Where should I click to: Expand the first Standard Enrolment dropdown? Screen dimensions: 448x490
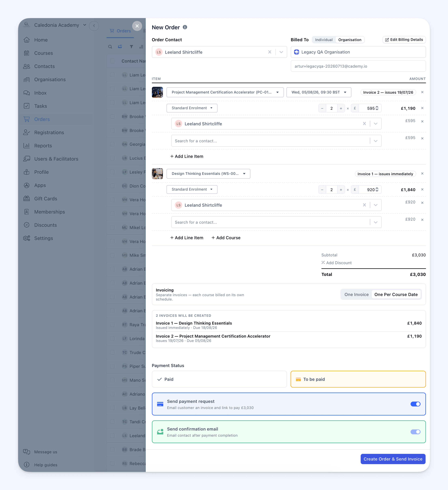(192, 108)
